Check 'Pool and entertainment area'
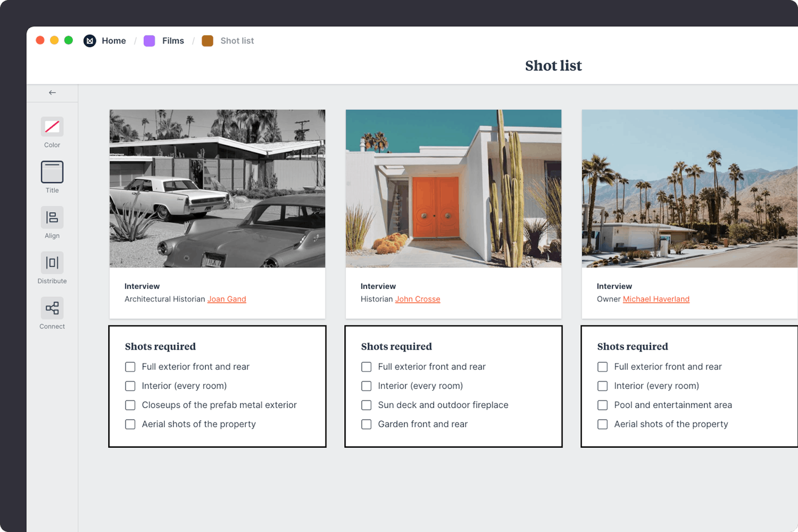The width and height of the screenshot is (798, 532). pos(602,405)
